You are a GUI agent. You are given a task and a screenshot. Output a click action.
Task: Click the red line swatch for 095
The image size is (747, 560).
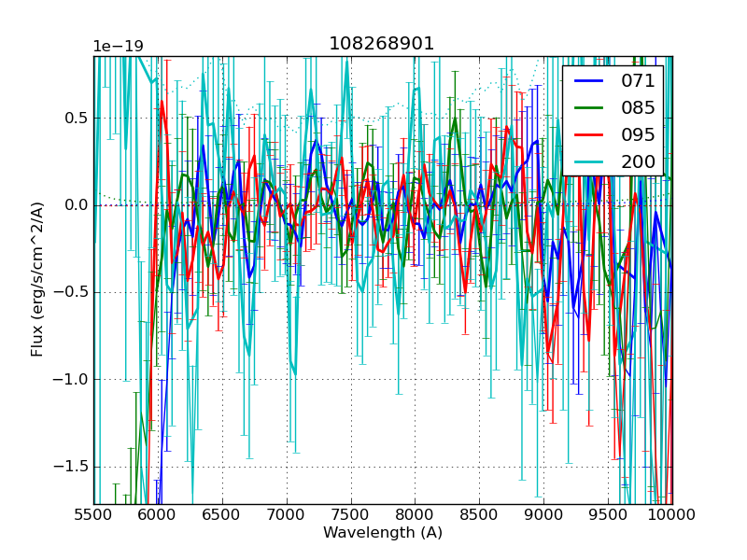(x=590, y=134)
